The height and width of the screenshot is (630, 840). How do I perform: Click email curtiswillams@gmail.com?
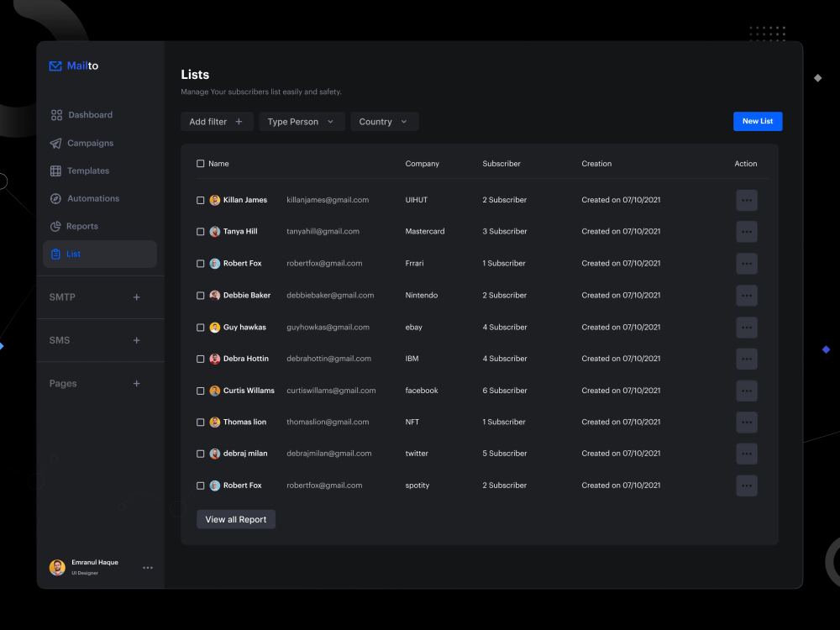[x=331, y=391]
